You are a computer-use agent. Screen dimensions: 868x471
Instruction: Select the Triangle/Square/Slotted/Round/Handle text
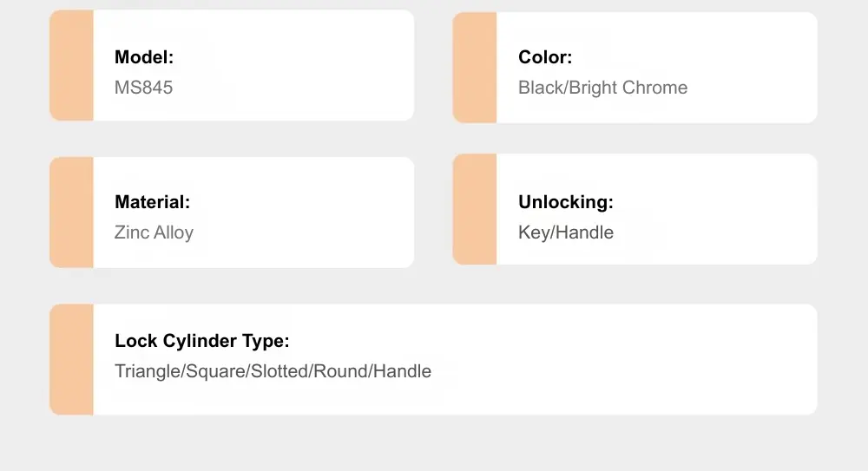(273, 371)
